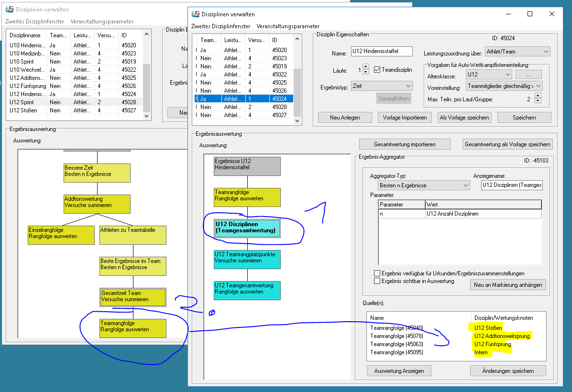Select Teamrangfolge node in front window diagram

click(247, 197)
